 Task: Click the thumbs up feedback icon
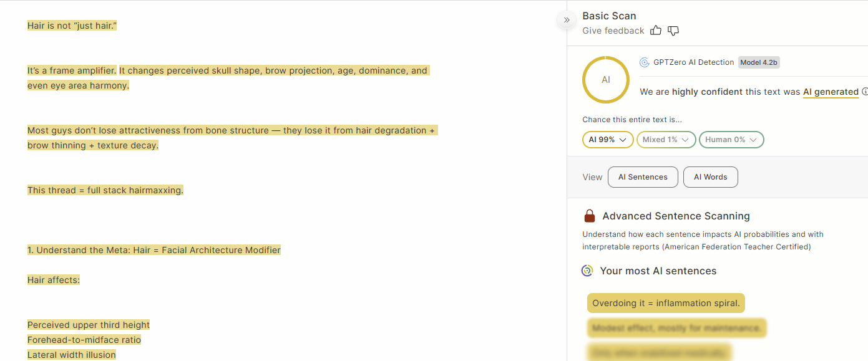656,31
